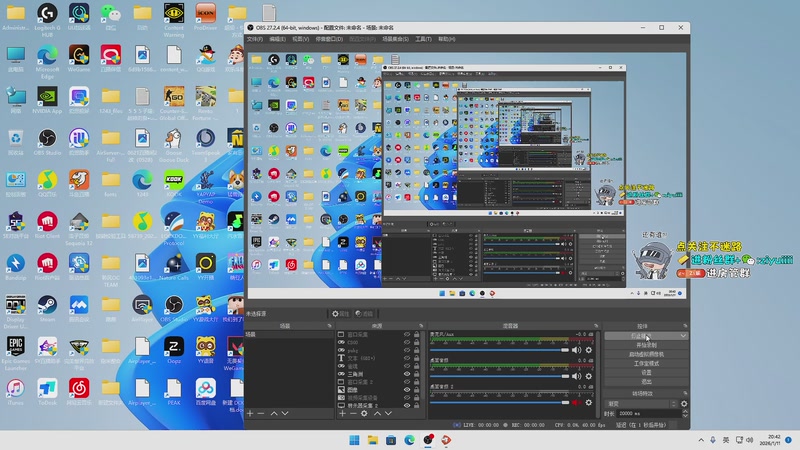800x450 pixels.
Task: Open the 渐变 transition type combo box
Action: click(x=642, y=404)
